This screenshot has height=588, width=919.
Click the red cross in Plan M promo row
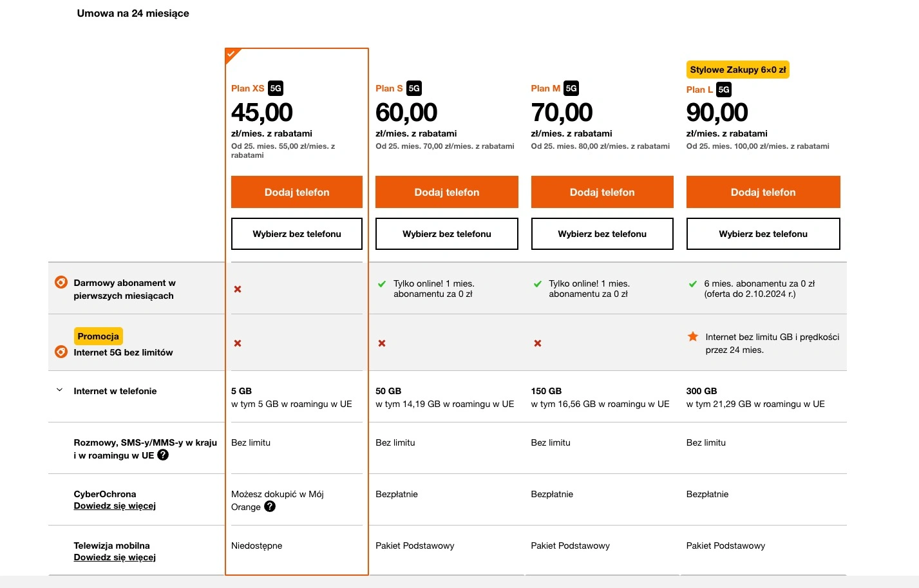(538, 343)
